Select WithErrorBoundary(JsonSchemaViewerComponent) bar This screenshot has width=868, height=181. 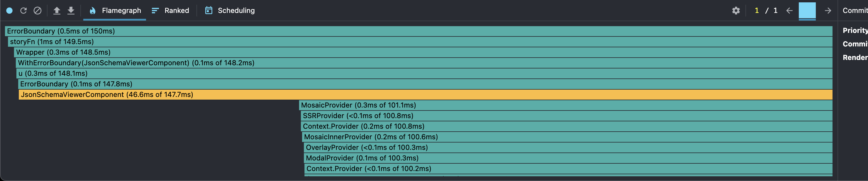pos(424,63)
